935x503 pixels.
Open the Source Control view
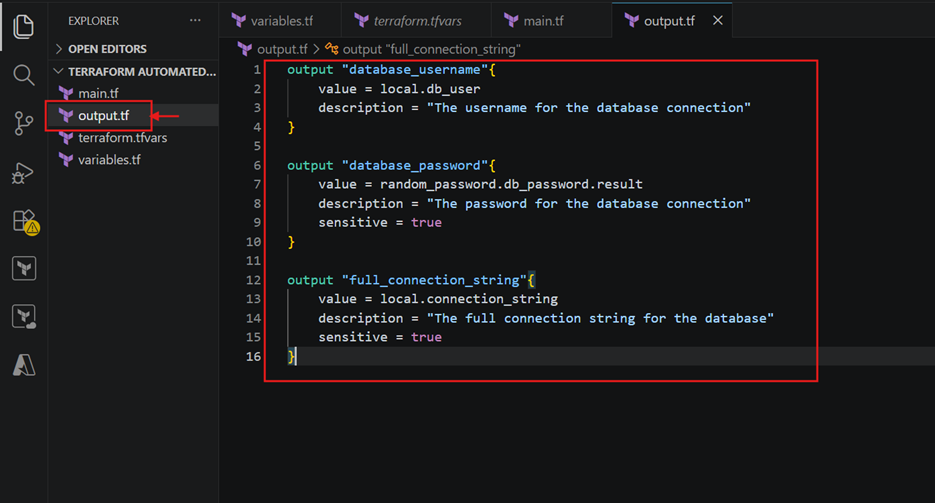point(23,123)
